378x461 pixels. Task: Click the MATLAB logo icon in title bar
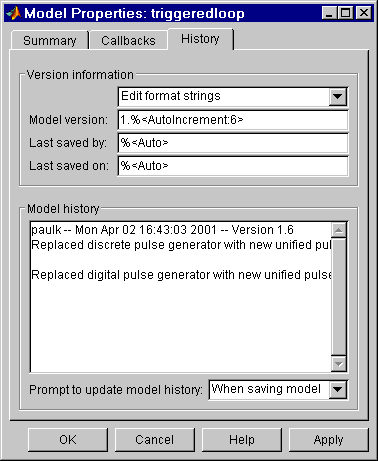tap(13, 13)
